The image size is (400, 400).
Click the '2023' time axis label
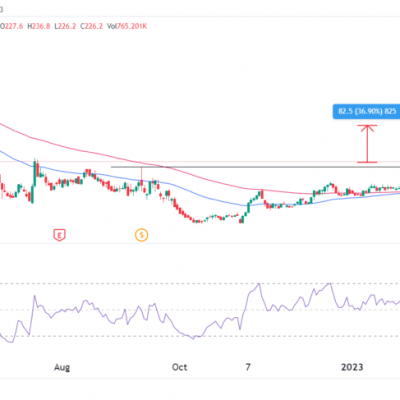352,367
